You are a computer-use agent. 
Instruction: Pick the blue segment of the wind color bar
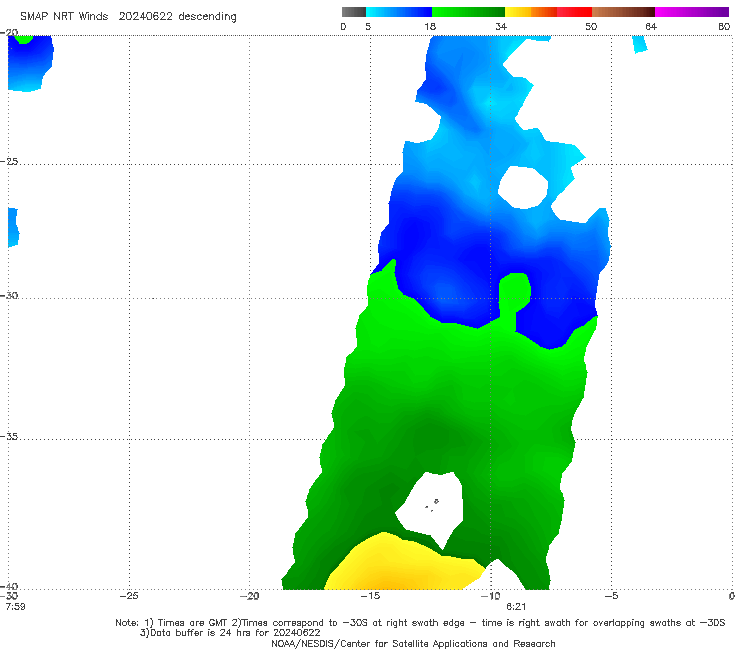click(399, 12)
